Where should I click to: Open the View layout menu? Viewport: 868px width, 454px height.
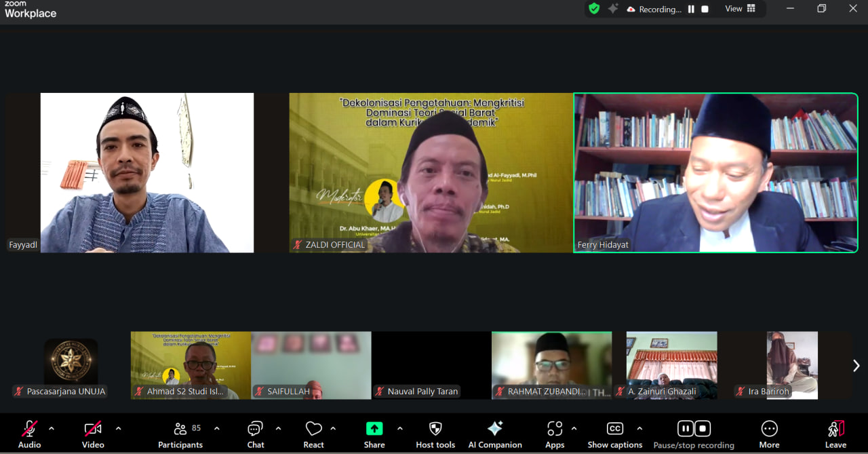(740, 9)
